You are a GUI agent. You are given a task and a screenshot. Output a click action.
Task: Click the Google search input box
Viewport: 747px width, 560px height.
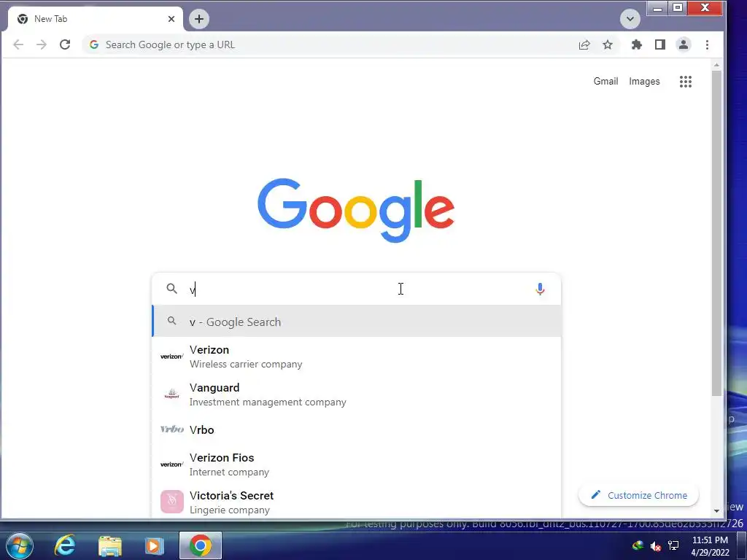tap(356, 289)
